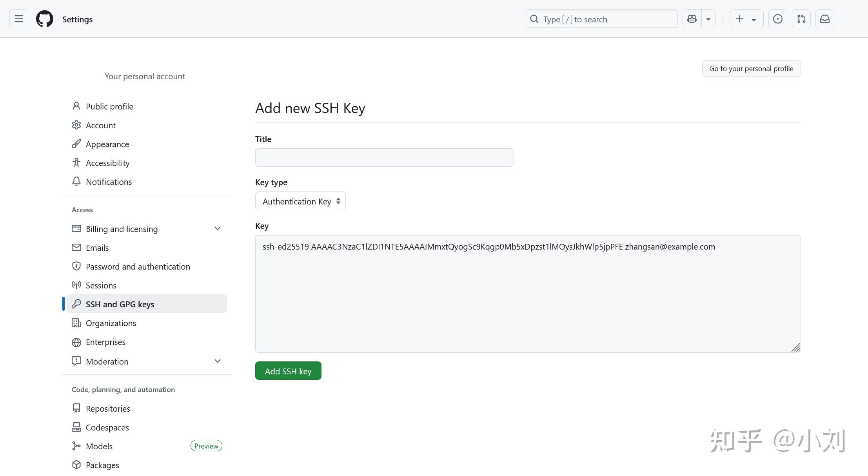
Task: Expand the Moderation section
Action: point(218,361)
